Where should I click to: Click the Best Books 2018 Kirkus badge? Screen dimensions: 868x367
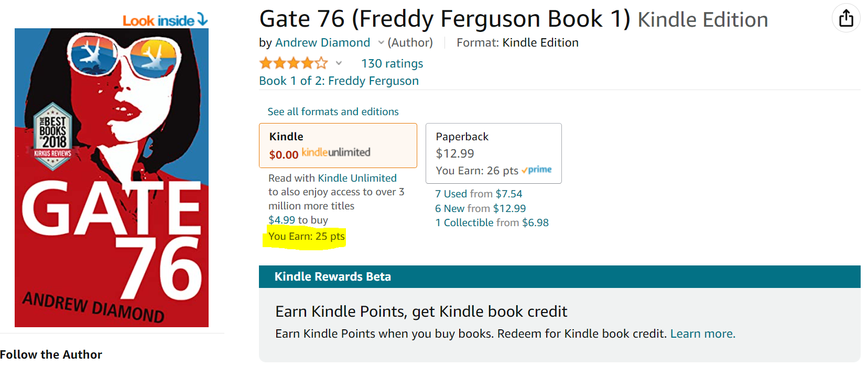[x=52, y=136]
